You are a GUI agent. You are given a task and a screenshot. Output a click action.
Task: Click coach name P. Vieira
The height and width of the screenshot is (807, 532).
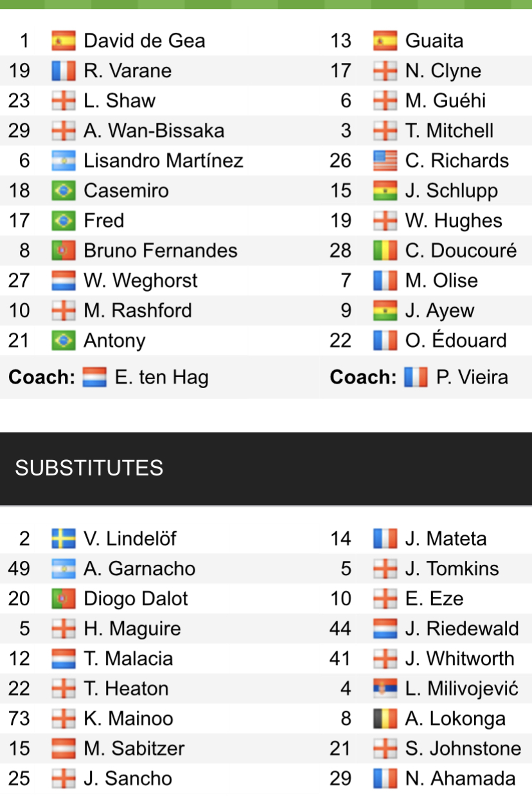point(472,377)
